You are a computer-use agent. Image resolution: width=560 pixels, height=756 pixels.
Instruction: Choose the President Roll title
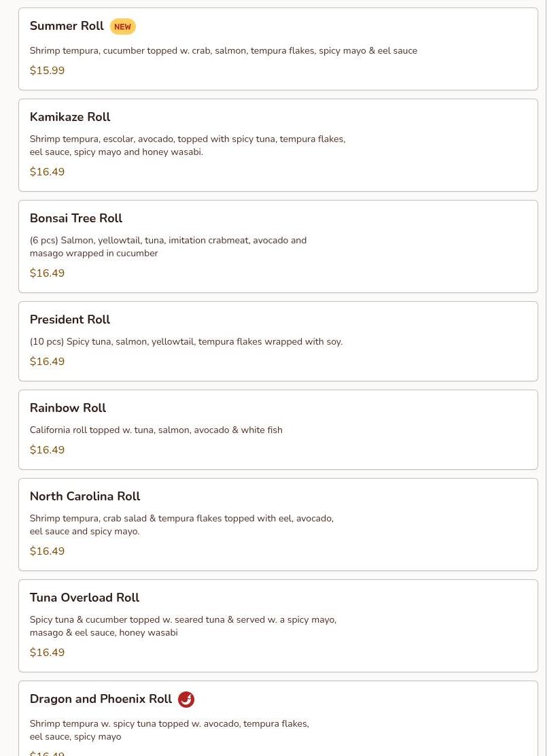pos(70,320)
